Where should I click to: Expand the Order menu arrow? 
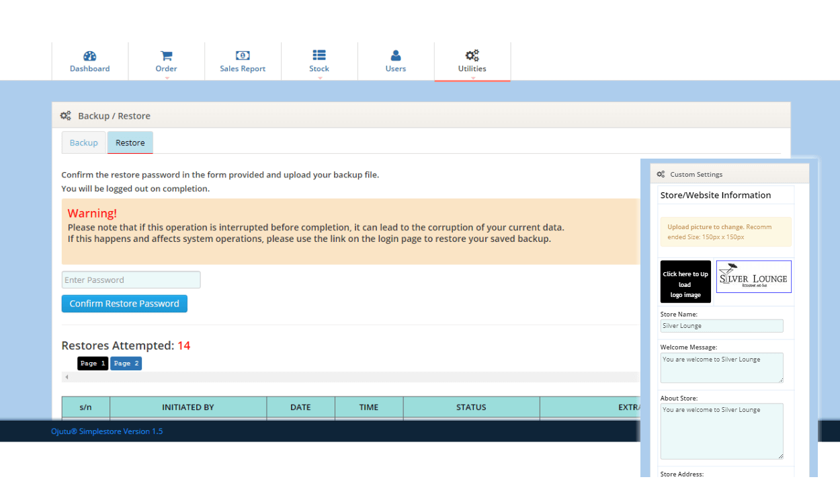pyautogui.click(x=167, y=78)
